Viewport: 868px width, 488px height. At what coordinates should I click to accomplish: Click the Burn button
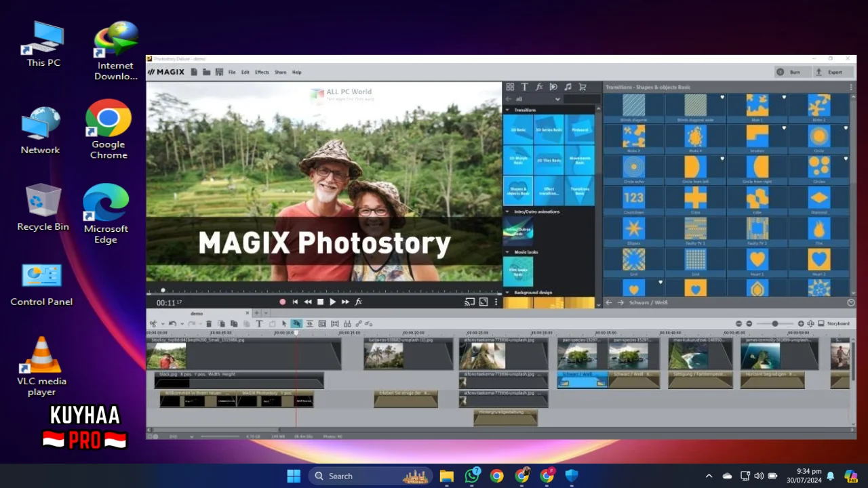pyautogui.click(x=793, y=72)
